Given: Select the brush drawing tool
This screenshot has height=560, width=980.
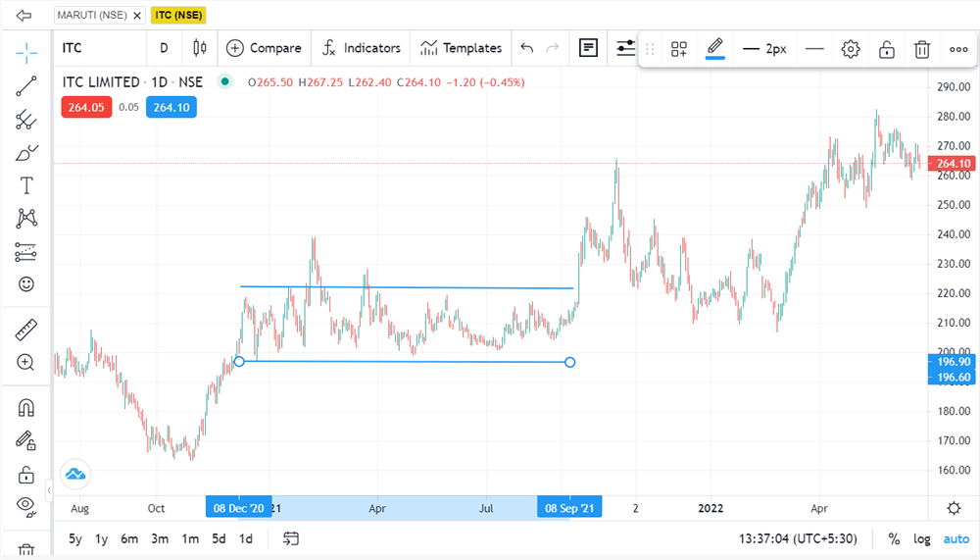Looking at the screenshot, I should (x=26, y=152).
